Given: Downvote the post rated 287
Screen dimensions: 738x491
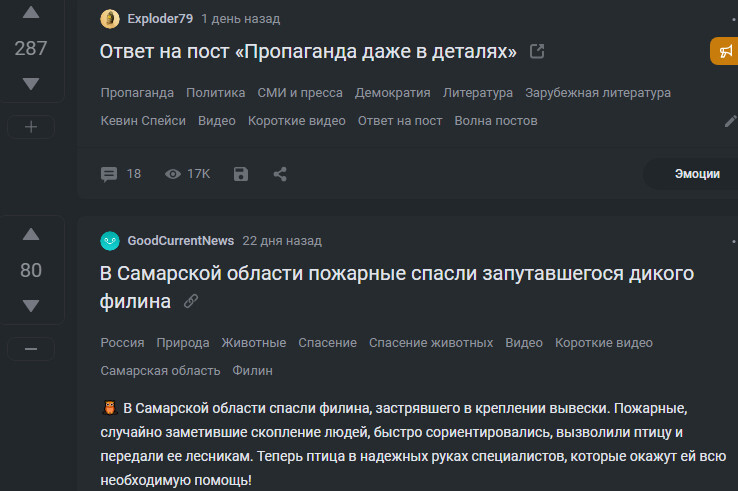Looking at the screenshot, I should (31, 84).
